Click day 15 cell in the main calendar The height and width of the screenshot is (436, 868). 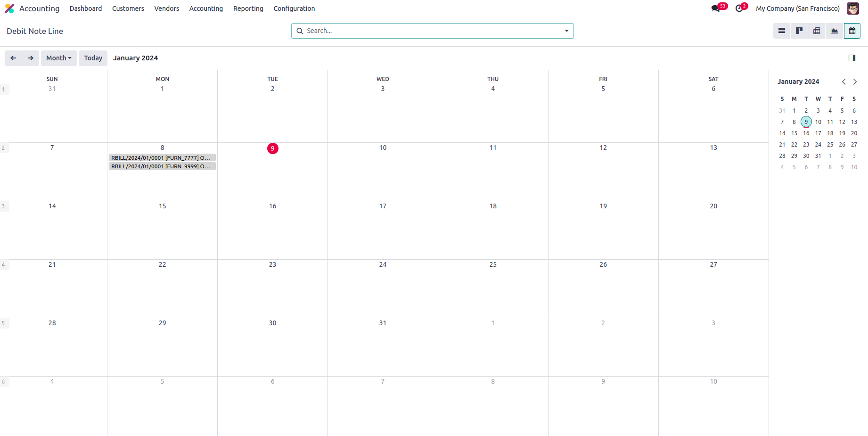[x=162, y=230]
